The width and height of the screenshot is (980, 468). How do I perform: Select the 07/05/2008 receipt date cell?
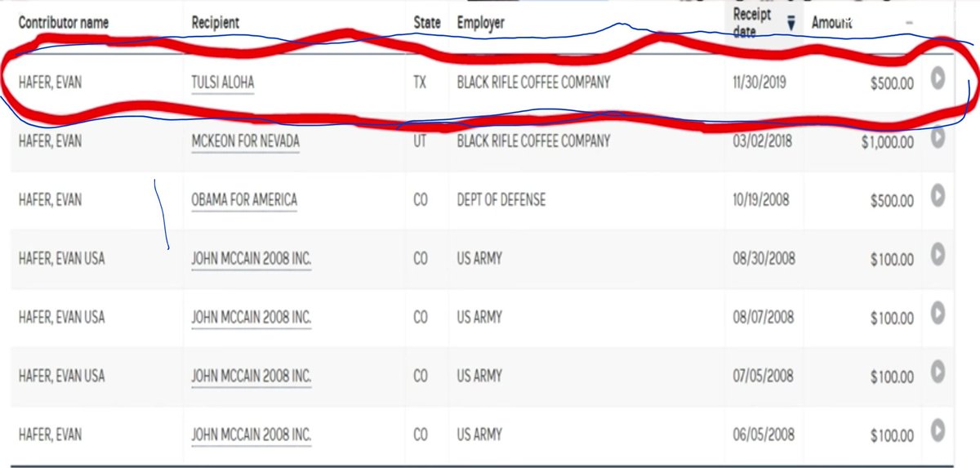point(763,377)
